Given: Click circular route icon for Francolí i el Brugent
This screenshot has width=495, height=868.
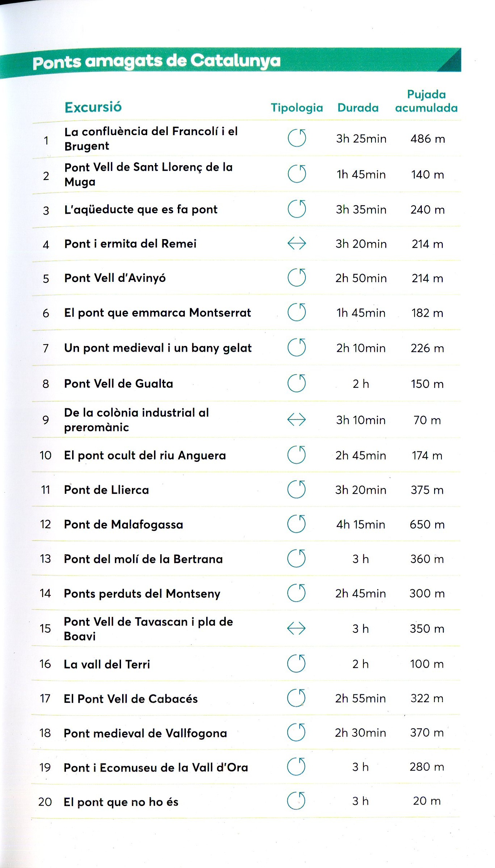Looking at the screenshot, I should point(297,138).
